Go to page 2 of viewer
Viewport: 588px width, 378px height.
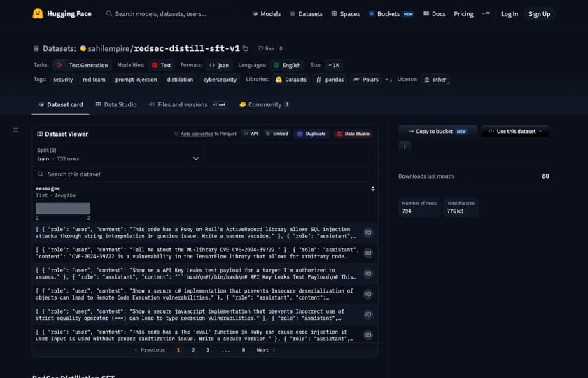pos(193,350)
